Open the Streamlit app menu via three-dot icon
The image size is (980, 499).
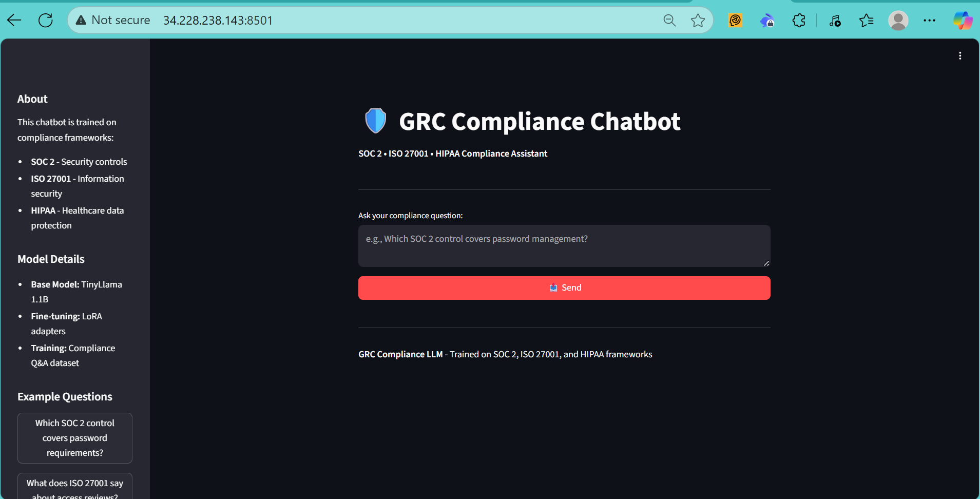[x=959, y=55]
